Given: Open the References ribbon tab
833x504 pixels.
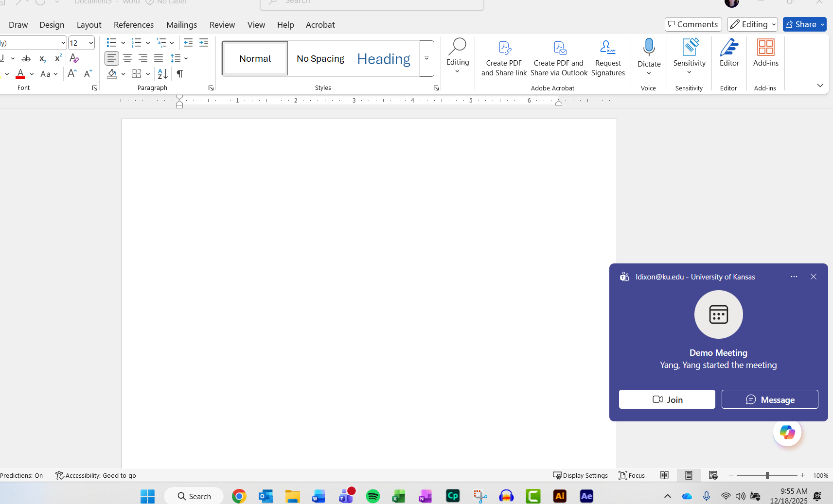Looking at the screenshot, I should [x=133, y=25].
